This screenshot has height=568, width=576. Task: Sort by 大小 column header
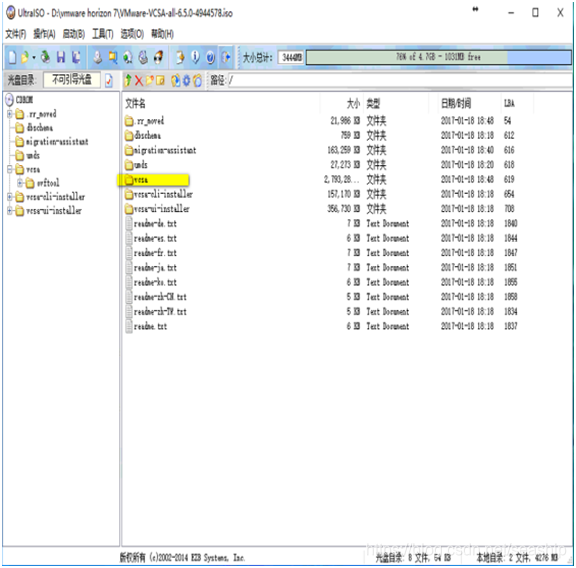[x=353, y=103]
